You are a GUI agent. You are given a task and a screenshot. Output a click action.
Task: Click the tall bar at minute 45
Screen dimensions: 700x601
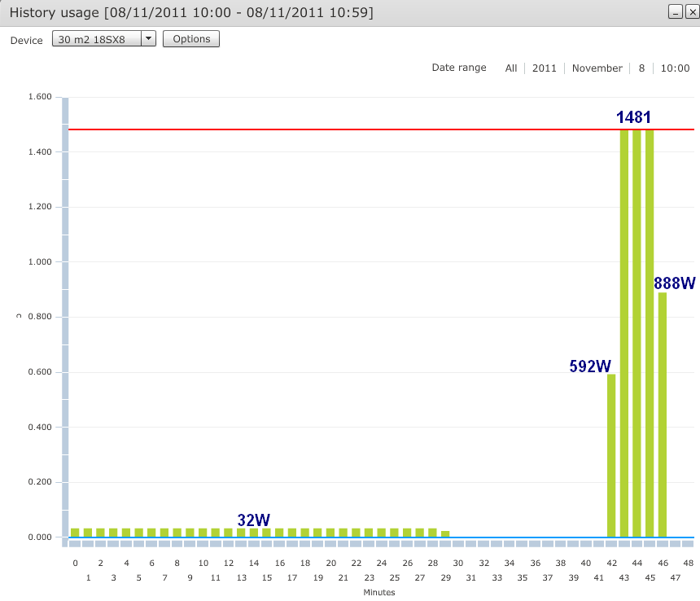[650, 334]
